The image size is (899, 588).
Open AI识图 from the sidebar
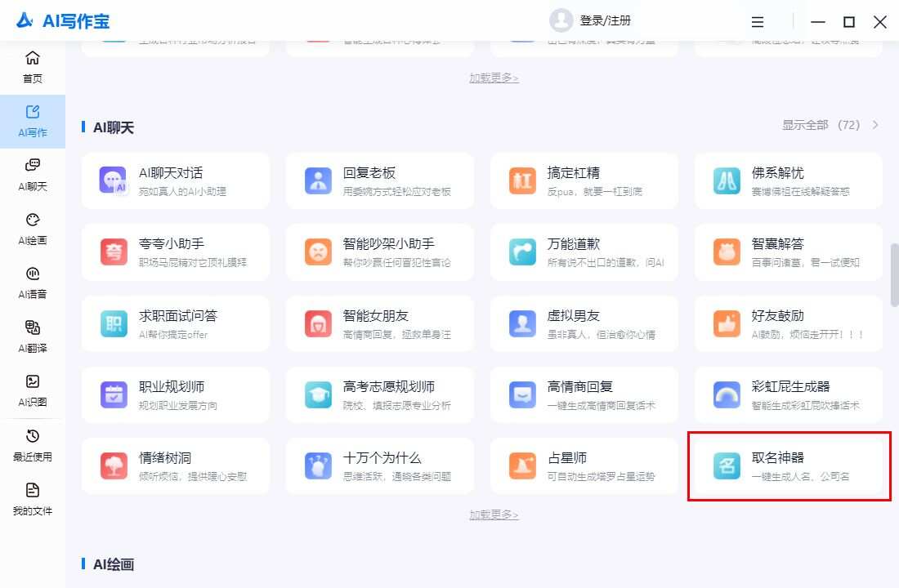33,390
